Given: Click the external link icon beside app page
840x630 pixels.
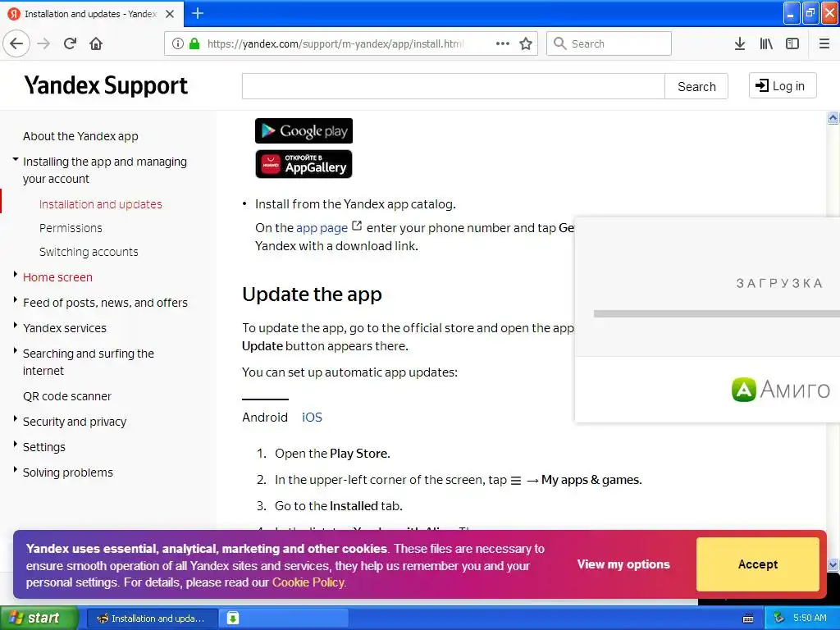Looking at the screenshot, I should pyautogui.click(x=357, y=226).
